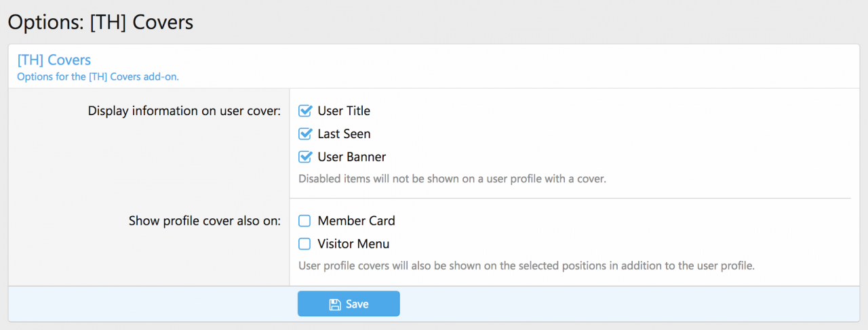Click 'Display information on user cover' label
Viewport: 868px width, 330px height.
click(x=184, y=110)
